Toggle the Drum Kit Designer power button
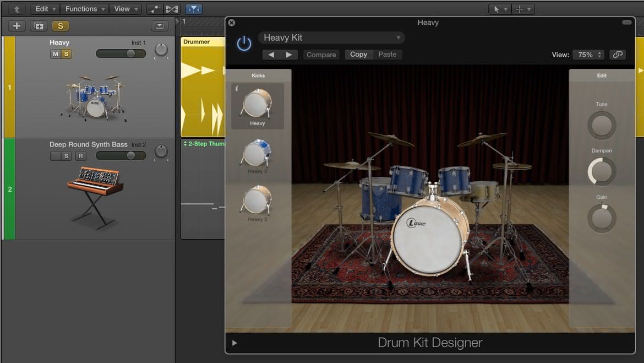 [x=244, y=43]
